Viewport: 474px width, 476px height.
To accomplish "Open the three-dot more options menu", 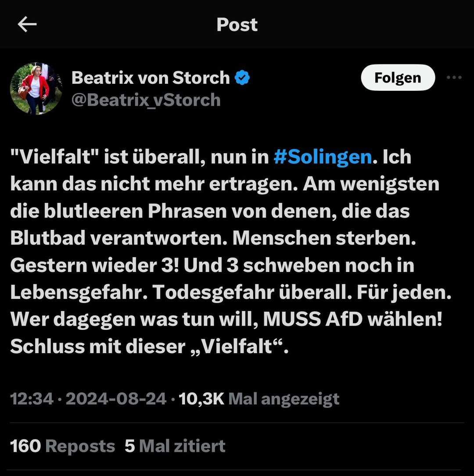I will point(454,78).
